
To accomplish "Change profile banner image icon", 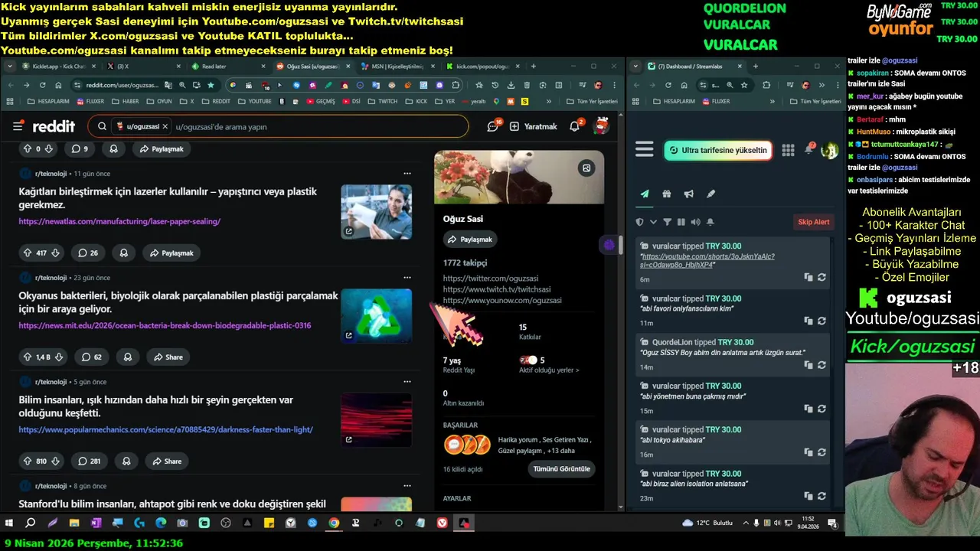I will (x=586, y=168).
